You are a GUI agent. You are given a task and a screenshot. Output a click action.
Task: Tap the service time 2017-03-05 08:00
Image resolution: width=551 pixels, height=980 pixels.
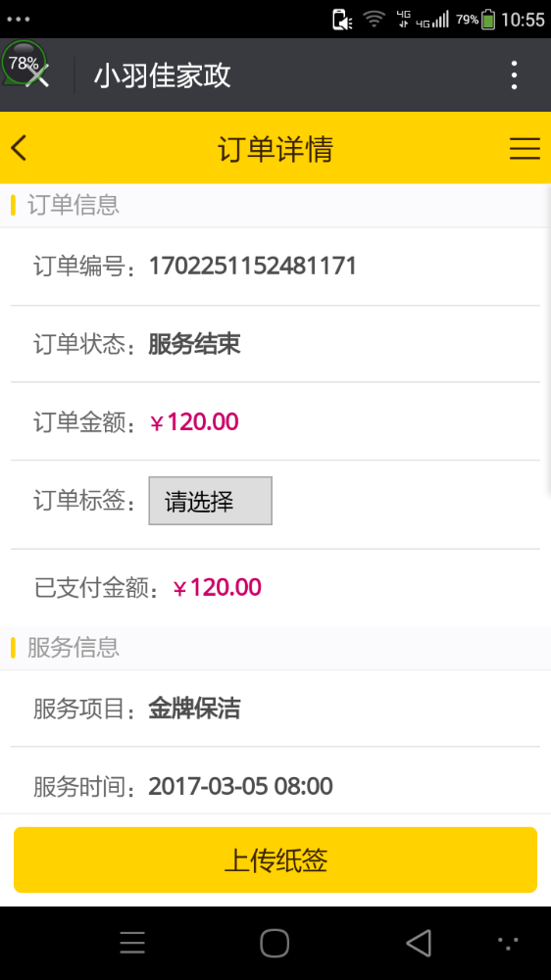pyautogui.click(x=240, y=786)
